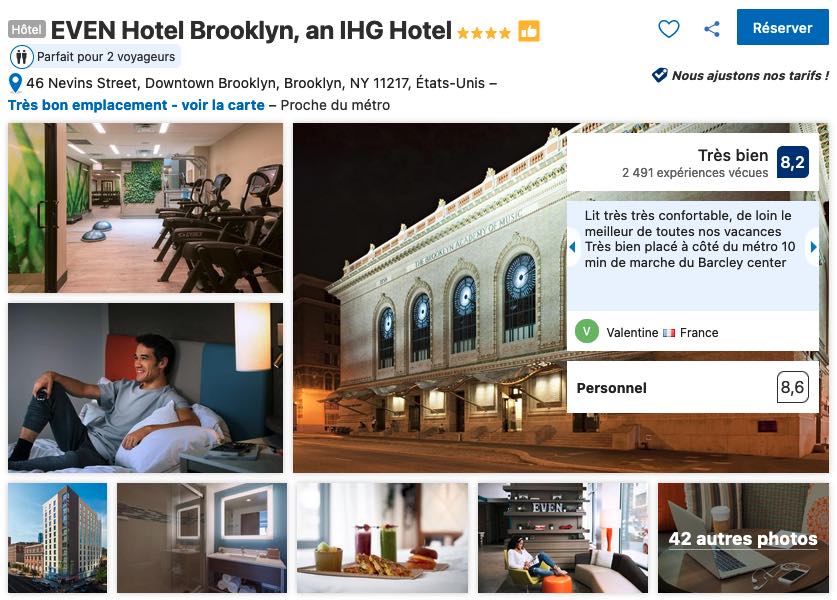Open the fitness room photo
Viewport: 837px width, 600px height.
(145, 208)
